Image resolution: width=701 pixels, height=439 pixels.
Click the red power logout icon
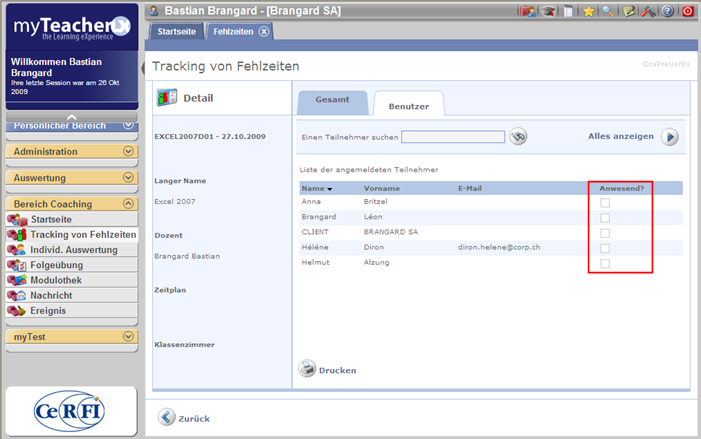click(x=687, y=11)
